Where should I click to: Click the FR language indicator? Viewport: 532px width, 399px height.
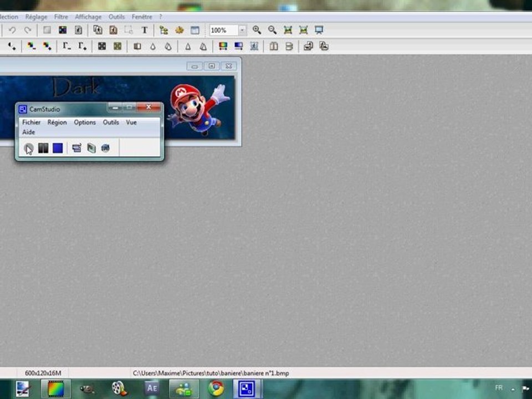[x=499, y=388]
